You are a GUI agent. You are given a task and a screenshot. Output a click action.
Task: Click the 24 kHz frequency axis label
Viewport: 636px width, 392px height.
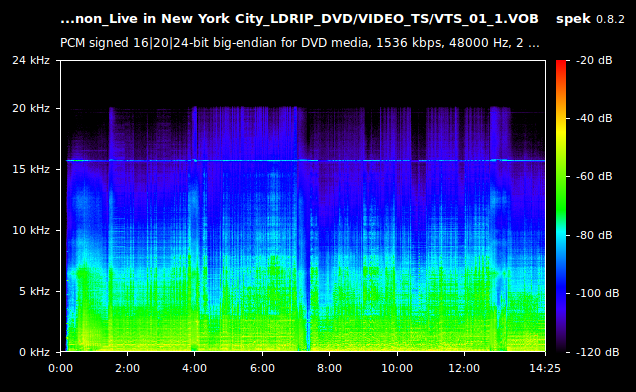click(x=31, y=60)
